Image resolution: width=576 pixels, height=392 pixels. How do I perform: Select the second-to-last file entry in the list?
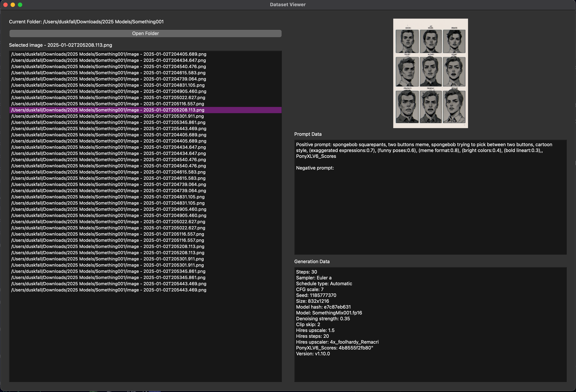coord(109,284)
